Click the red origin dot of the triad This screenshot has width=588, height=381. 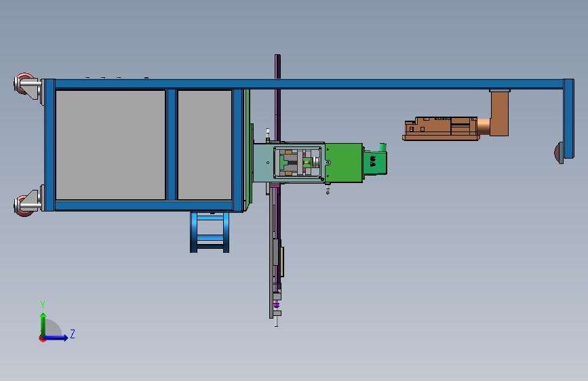42,338
